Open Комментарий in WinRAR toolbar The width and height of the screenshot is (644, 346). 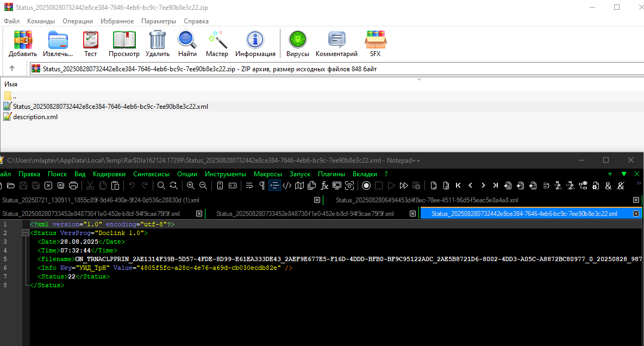click(x=336, y=44)
